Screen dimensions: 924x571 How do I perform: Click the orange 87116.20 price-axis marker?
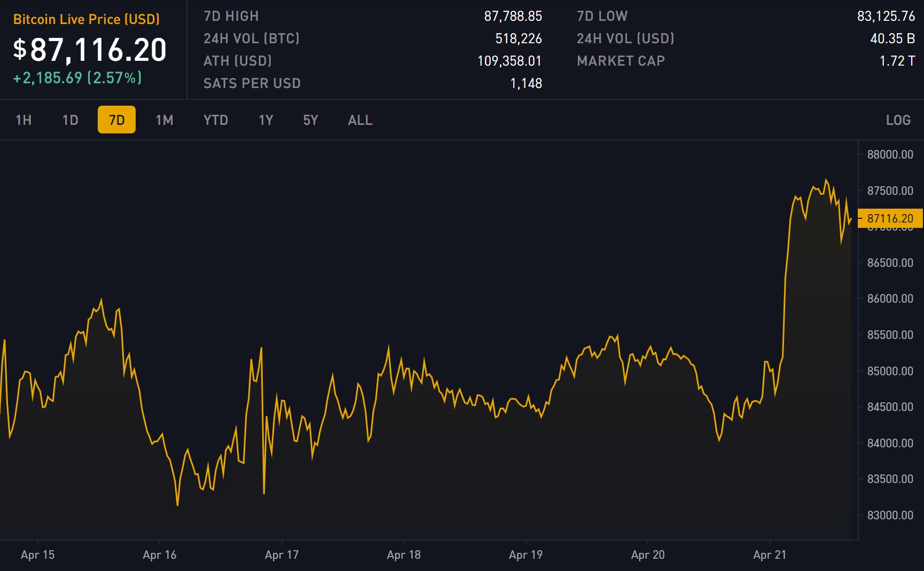coord(890,218)
